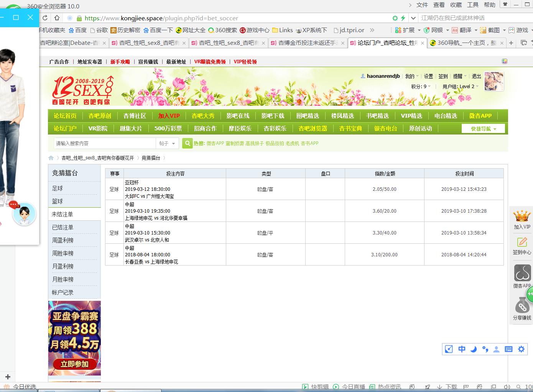Click the home icon in browser toolbar

[57, 18]
